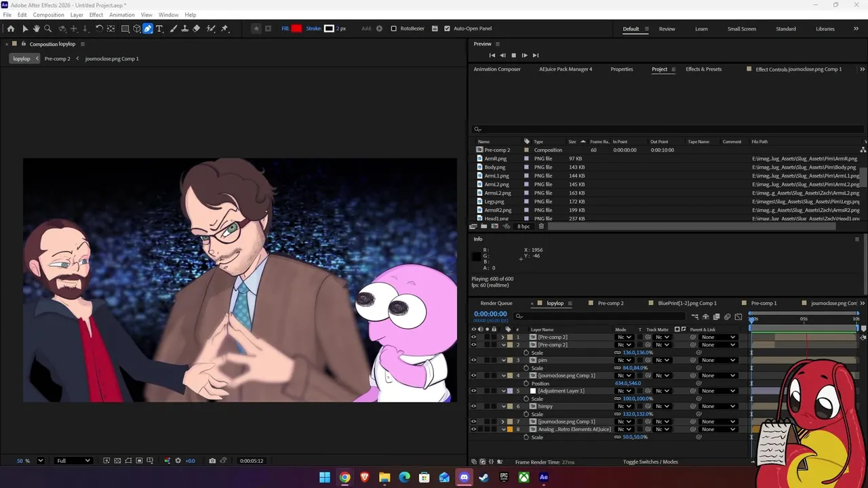The height and width of the screenshot is (488, 868).
Task: Take a snapshot with the camera icon
Action: pos(212,461)
